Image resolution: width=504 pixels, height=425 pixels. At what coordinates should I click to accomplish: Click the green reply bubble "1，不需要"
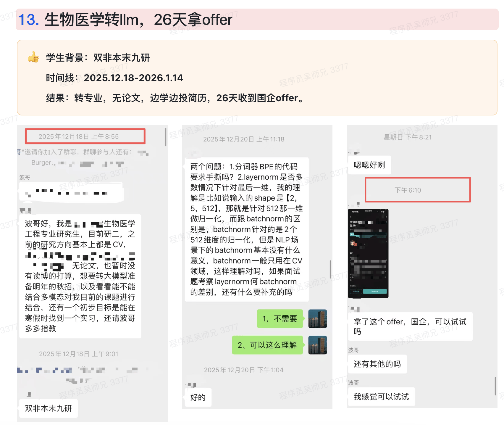280,318
